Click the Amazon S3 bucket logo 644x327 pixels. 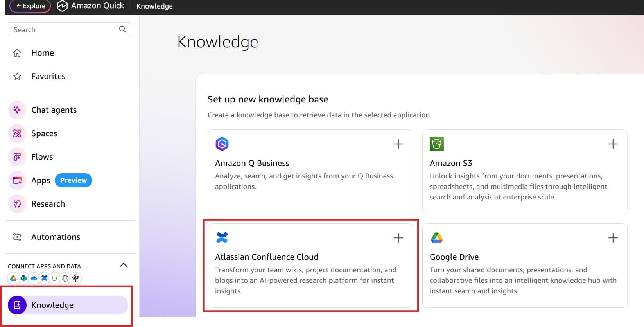[437, 144]
